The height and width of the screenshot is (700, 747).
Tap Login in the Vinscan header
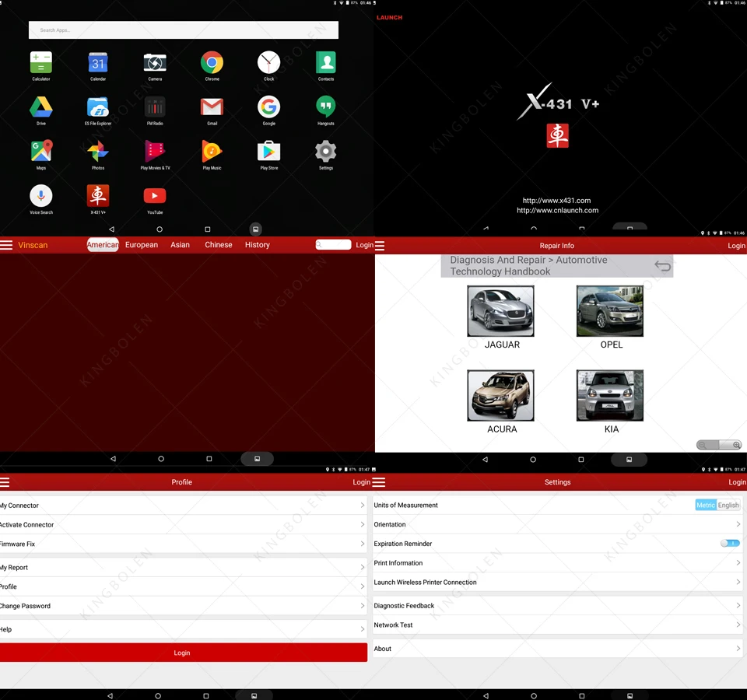[x=364, y=245]
